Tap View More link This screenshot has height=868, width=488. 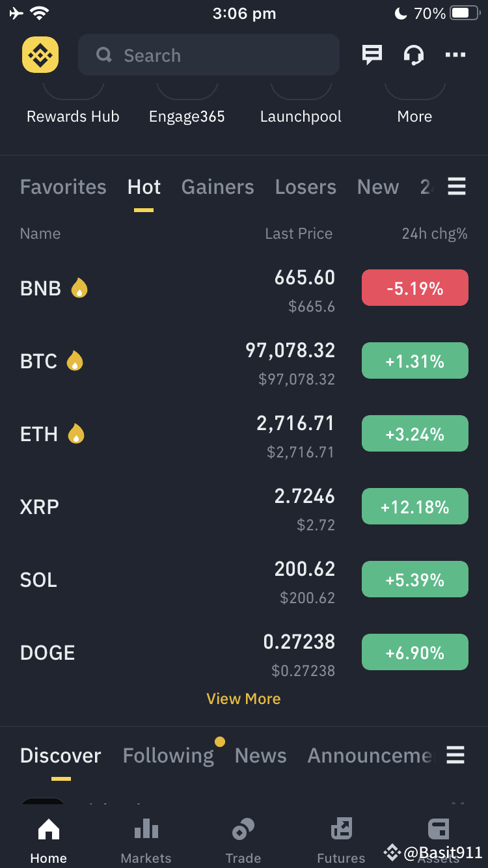tap(243, 699)
